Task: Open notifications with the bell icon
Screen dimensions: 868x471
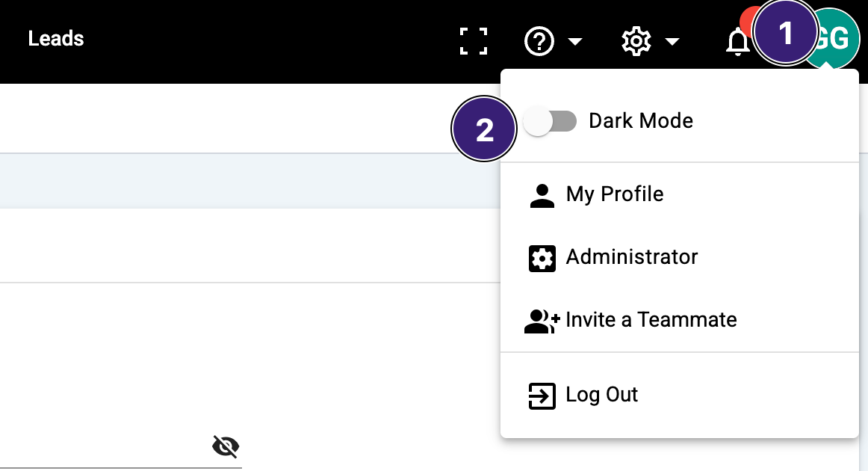Action: pyautogui.click(x=737, y=43)
